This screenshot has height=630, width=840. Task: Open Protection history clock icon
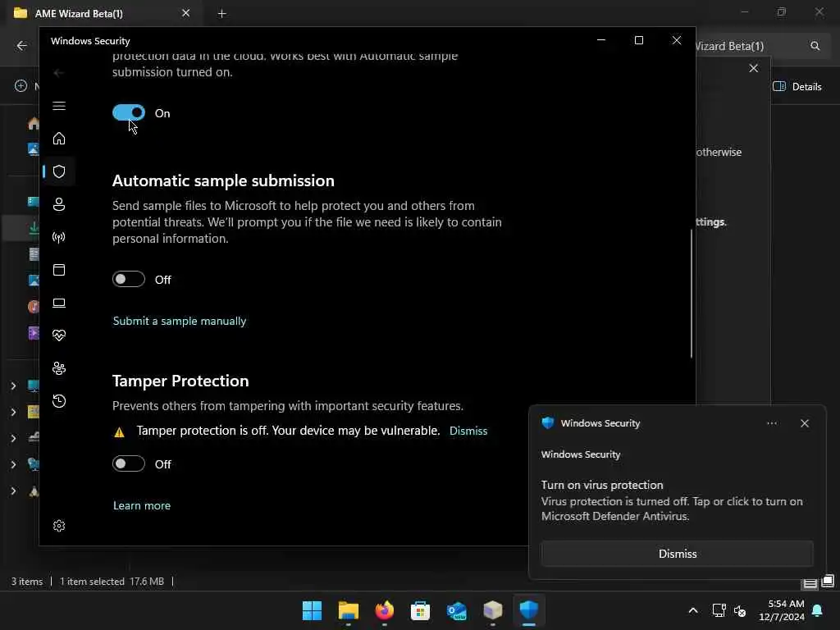pos(59,400)
